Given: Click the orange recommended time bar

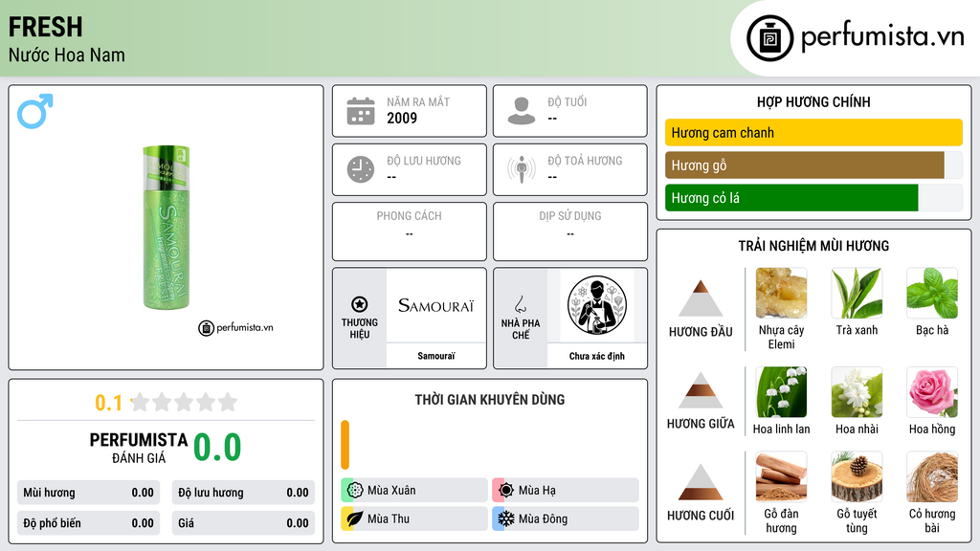Looking at the screenshot, I should pos(345,445).
